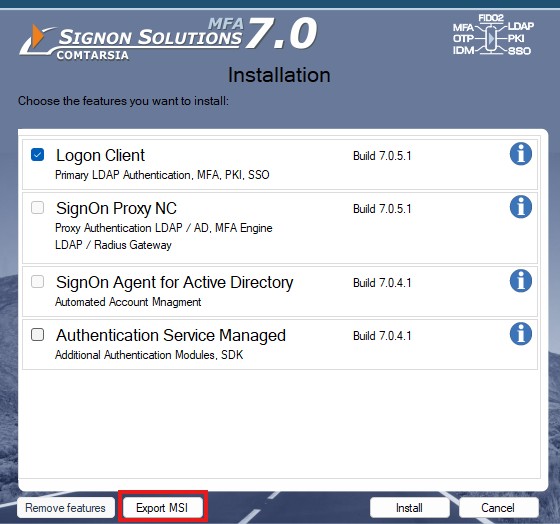Click 'Primary LDAP Authentication, MFA, PKI, SSO' text
This screenshot has height=524, width=560.
point(162,175)
